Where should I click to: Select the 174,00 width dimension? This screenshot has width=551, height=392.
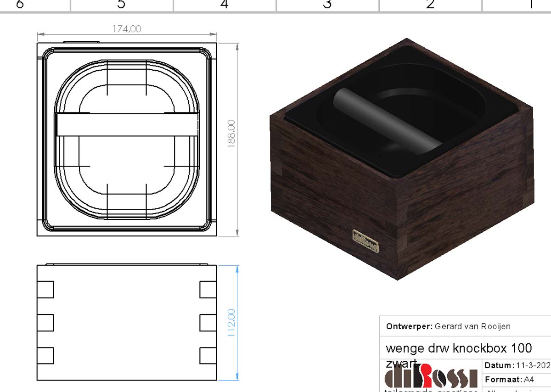(x=127, y=29)
